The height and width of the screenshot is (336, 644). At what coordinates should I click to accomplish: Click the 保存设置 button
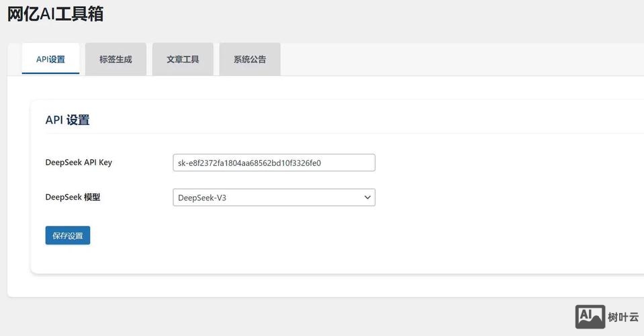point(68,235)
